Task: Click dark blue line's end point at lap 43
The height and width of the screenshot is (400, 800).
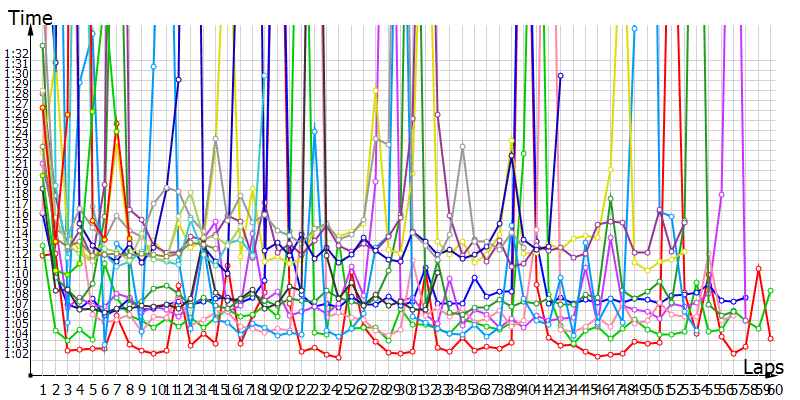Action: point(561,75)
